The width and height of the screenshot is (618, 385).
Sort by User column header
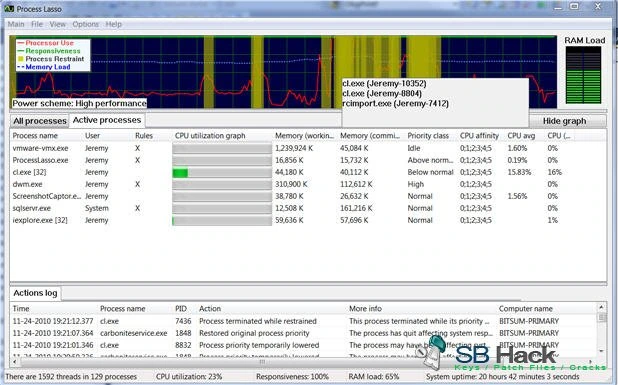[93, 136]
